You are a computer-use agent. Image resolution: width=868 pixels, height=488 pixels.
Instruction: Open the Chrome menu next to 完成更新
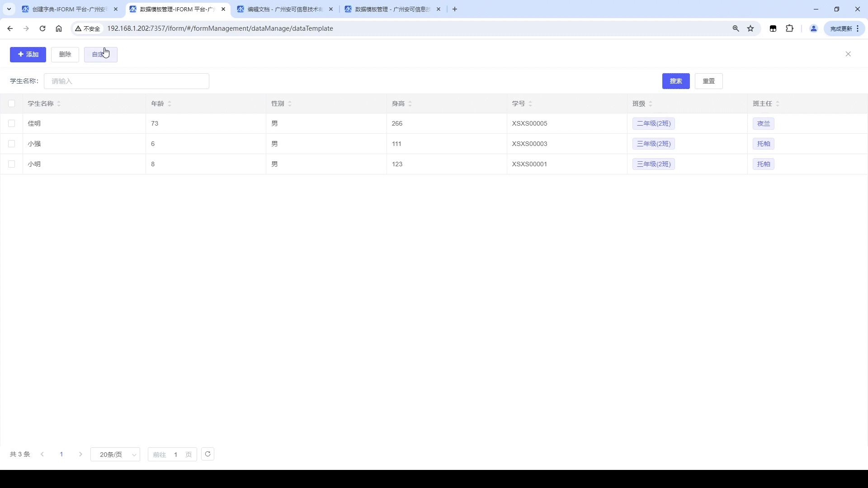tap(858, 28)
